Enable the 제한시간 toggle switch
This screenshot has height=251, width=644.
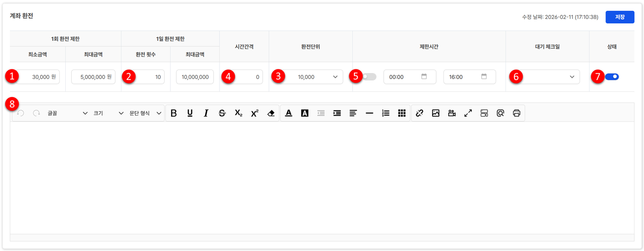point(369,77)
